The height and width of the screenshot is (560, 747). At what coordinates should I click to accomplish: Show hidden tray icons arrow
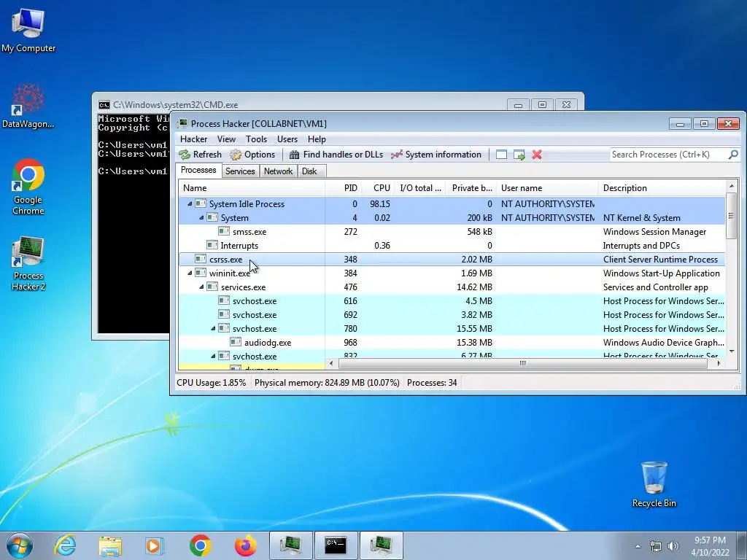tap(638, 546)
